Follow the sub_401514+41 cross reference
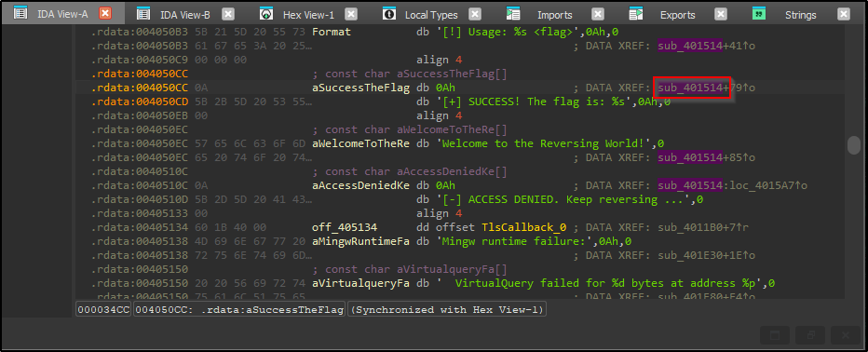 pos(706,46)
